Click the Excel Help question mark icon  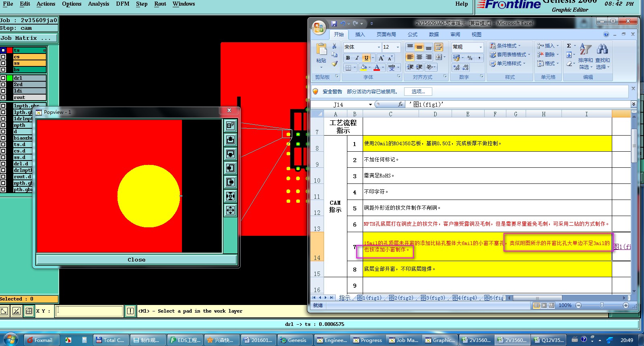[606, 35]
